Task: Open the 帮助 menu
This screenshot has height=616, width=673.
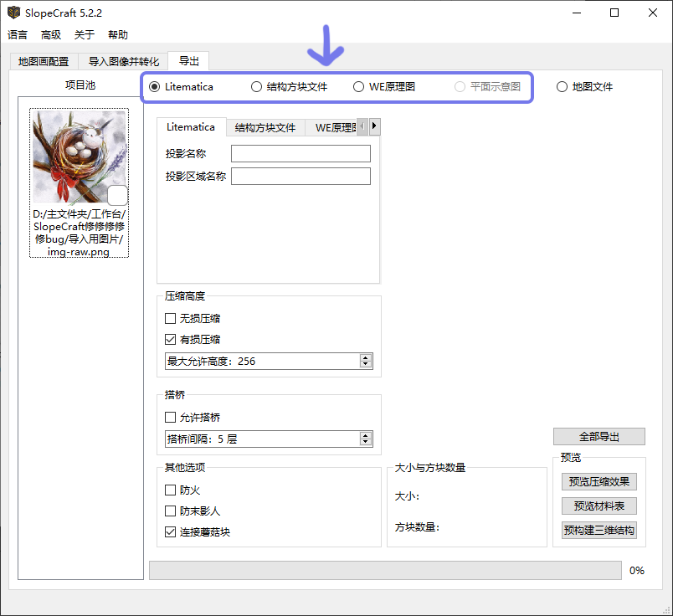Action: [x=117, y=34]
